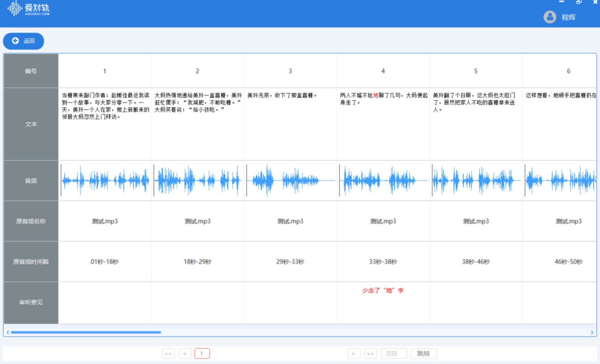Click the left arrow of the horizontal scrollbar
Image resolution: width=600 pixels, height=364 pixels.
click(7, 333)
